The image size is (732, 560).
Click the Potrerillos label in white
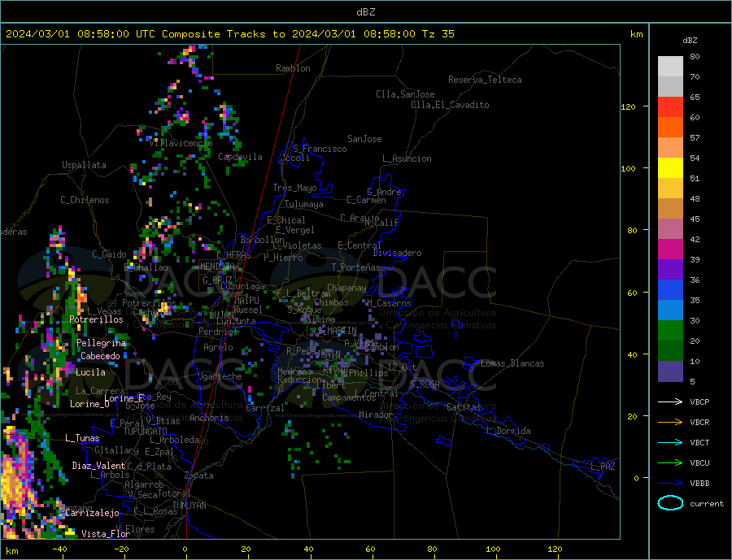pos(96,319)
